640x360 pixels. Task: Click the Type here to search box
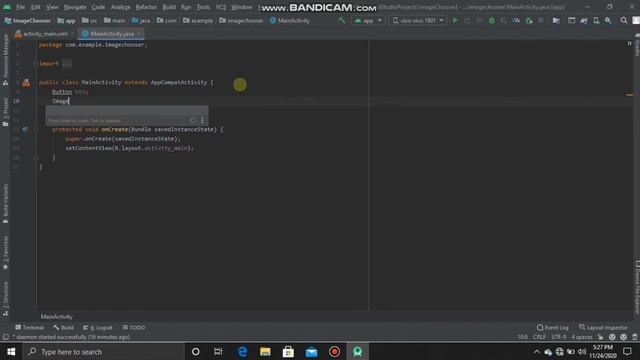pyautogui.click(x=104, y=351)
